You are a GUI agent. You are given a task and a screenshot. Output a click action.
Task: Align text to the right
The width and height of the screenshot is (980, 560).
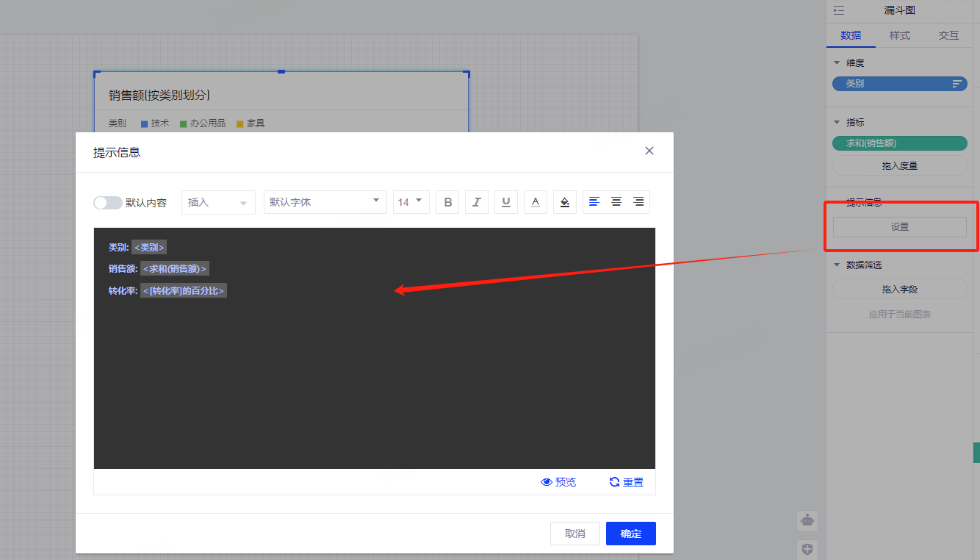[x=638, y=202]
